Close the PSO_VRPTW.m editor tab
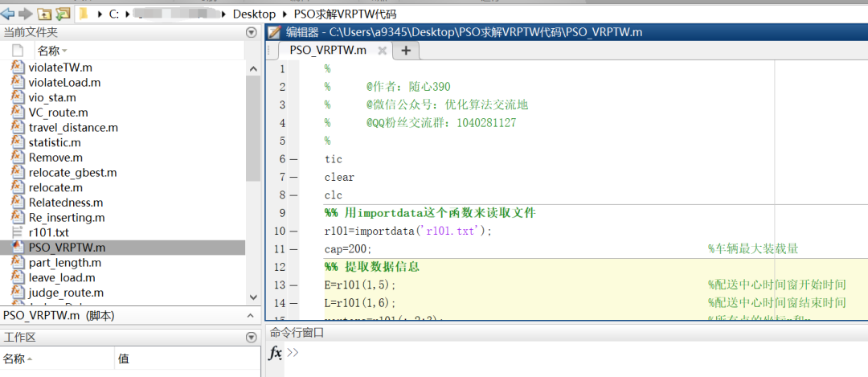 [383, 51]
